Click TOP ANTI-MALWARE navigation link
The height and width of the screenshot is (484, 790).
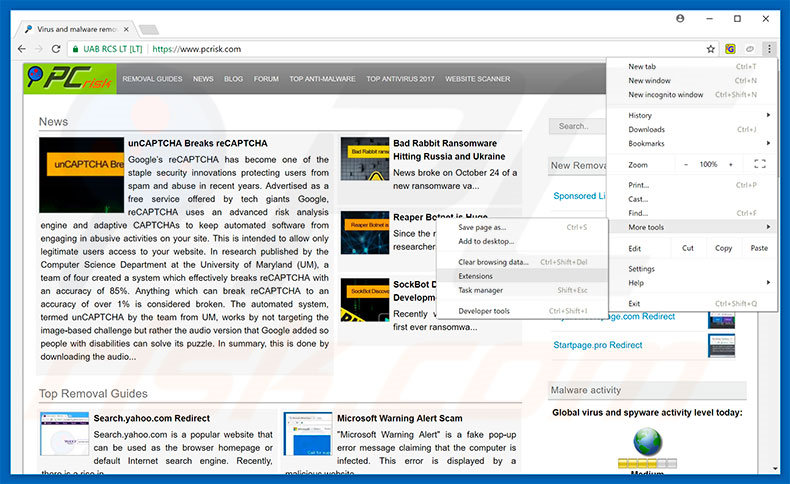pos(322,79)
